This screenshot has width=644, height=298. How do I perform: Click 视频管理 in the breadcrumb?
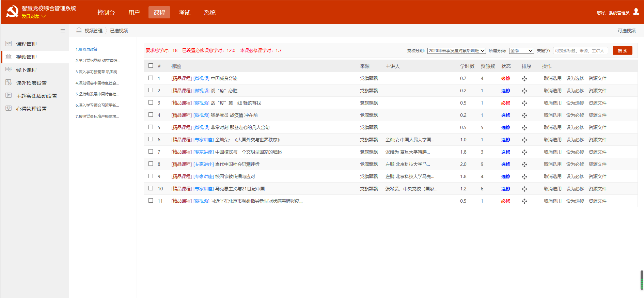pyautogui.click(x=93, y=31)
